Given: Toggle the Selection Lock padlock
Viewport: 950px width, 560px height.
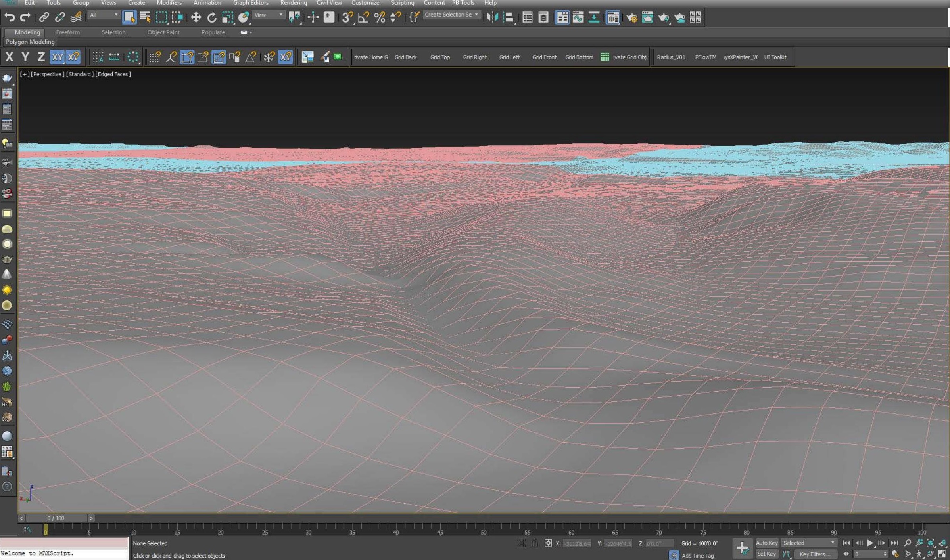Looking at the screenshot, I should pos(535,543).
